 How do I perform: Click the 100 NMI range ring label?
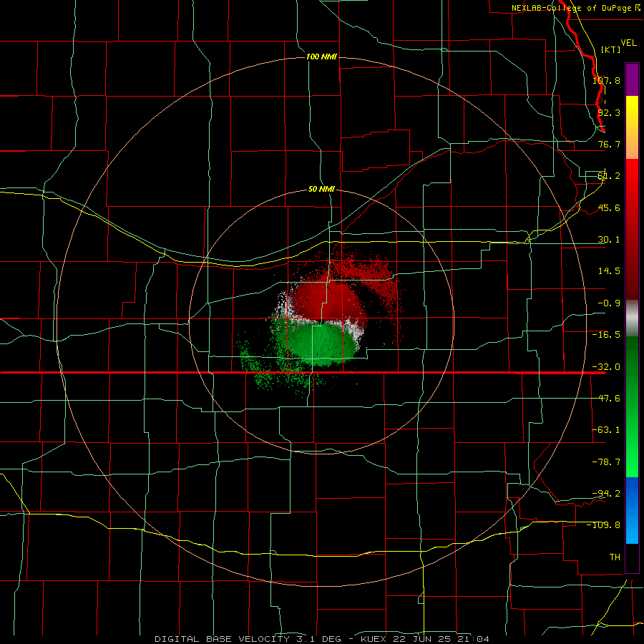coord(321,57)
